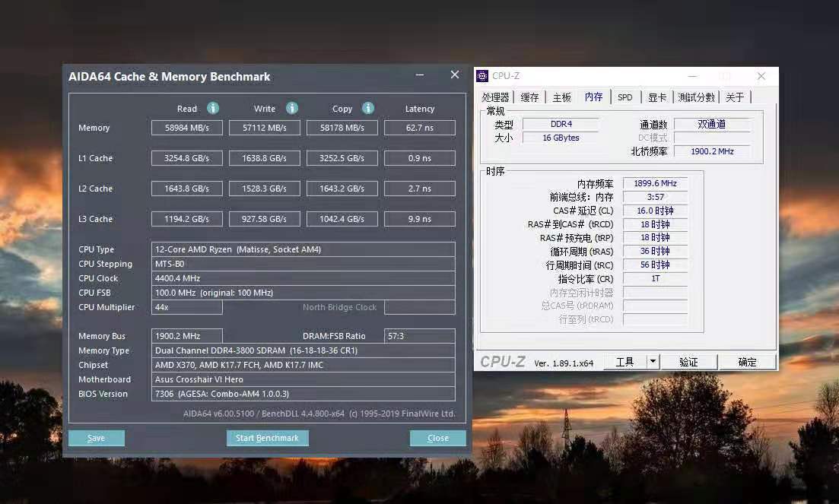Image resolution: width=839 pixels, height=504 pixels.
Task: Click the L3 Cache Latency value 9.9 ns
Action: (x=420, y=219)
